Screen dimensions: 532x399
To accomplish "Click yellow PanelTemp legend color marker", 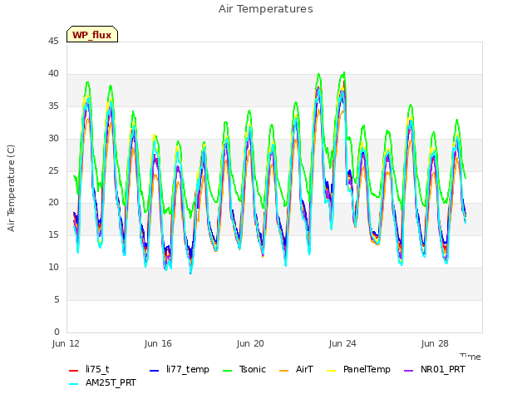I will [331, 371].
